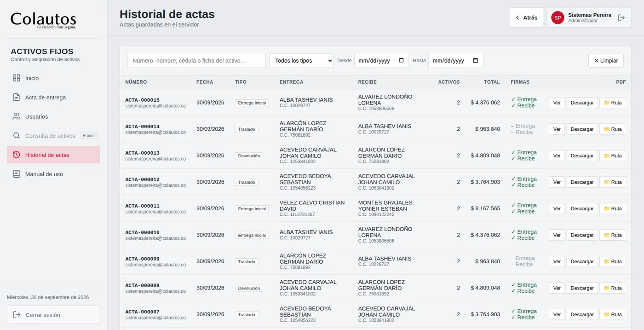This screenshot has width=644, height=330.
Task: Click the magnifier icon beside Consulta de activos
Action: tap(17, 136)
